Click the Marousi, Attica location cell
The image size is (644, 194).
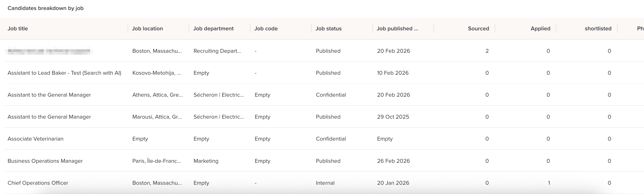coord(157,117)
